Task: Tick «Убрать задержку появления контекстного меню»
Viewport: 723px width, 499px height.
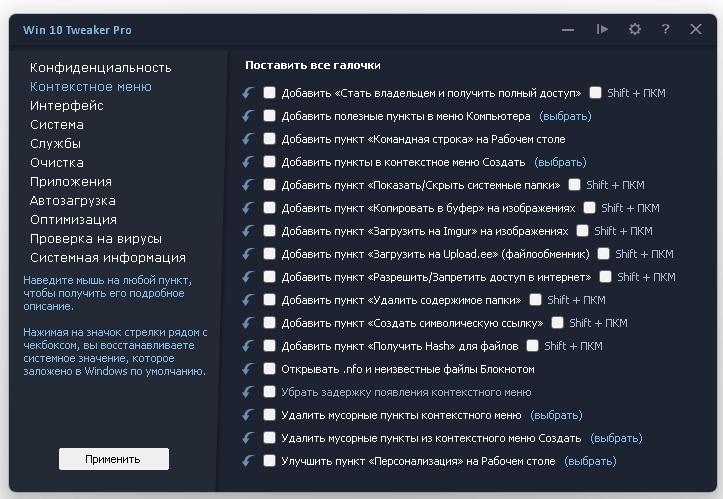Action: [269, 392]
